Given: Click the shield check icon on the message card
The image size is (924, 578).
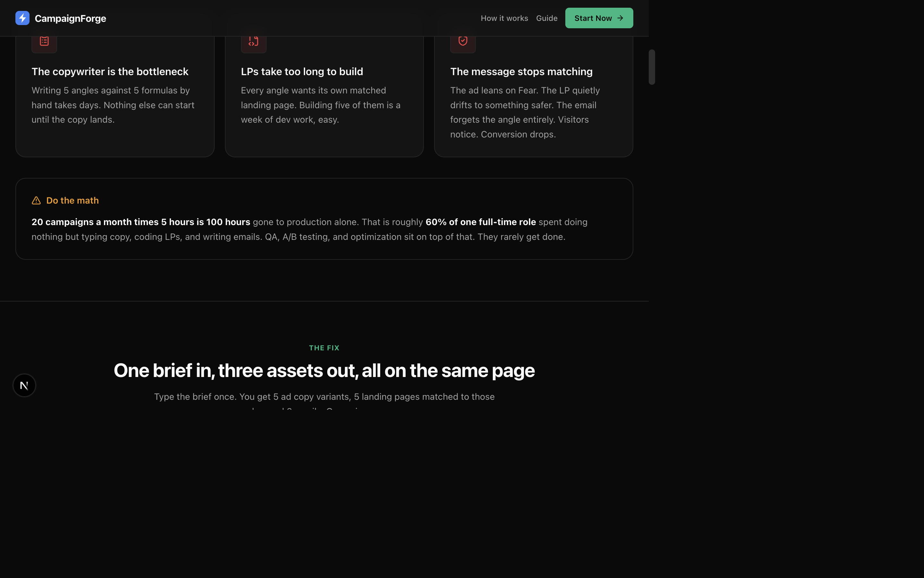Looking at the screenshot, I should (463, 41).
